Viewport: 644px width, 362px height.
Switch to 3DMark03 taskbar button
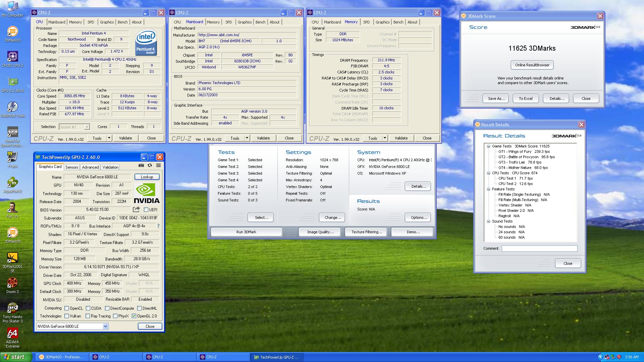(62, 357)
